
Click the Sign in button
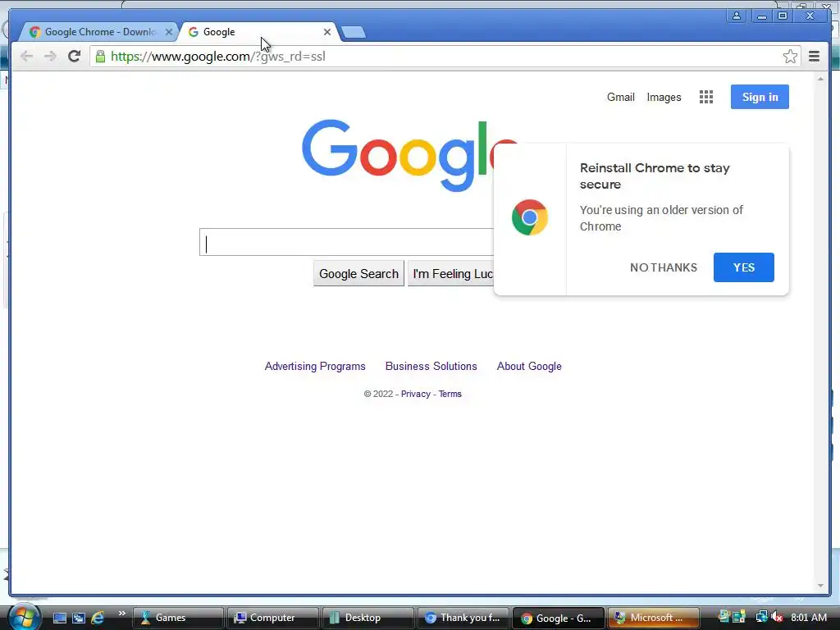pos(760,97)
